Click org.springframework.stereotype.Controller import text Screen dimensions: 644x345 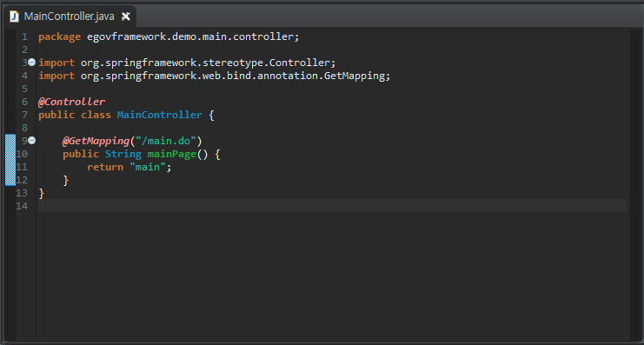click(x=205, y=63)
